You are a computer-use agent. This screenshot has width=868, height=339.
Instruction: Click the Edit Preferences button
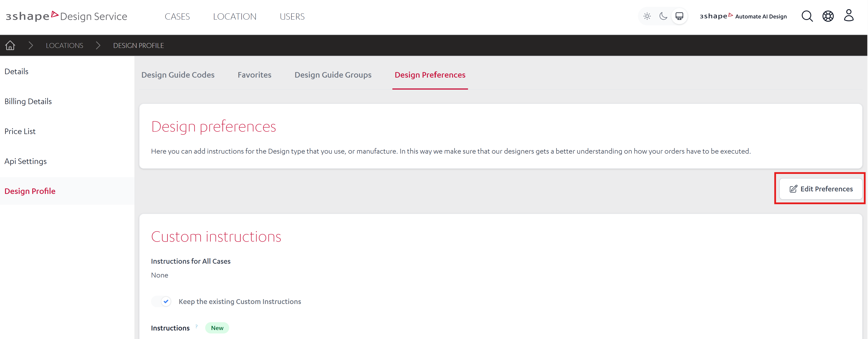click(x=821, y=189)
